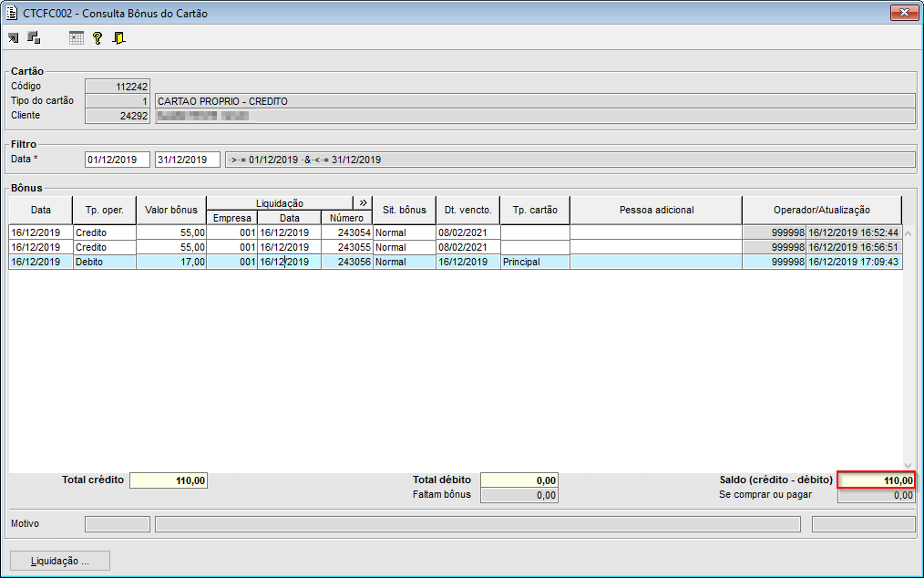Click the Faltam bônus field
Image resolution: width=924 pixels, height=578 pixels.
(x=519, y=495)
